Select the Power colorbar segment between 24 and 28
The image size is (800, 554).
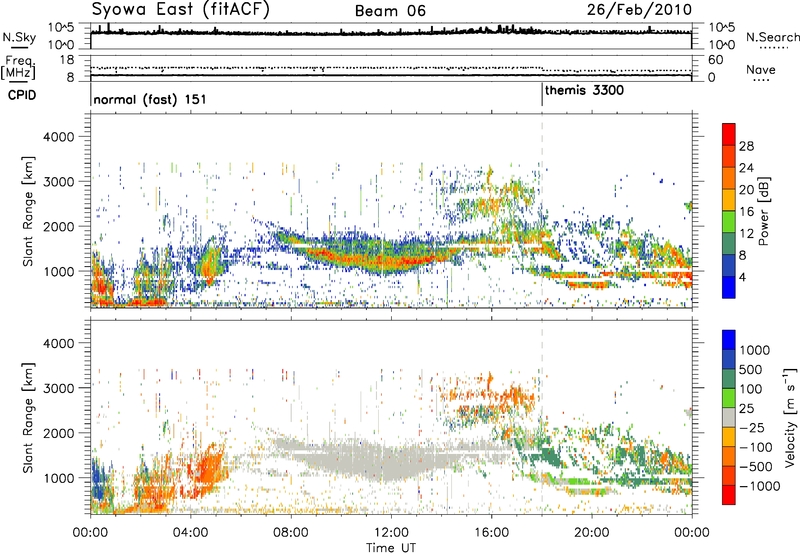point(729,156)
